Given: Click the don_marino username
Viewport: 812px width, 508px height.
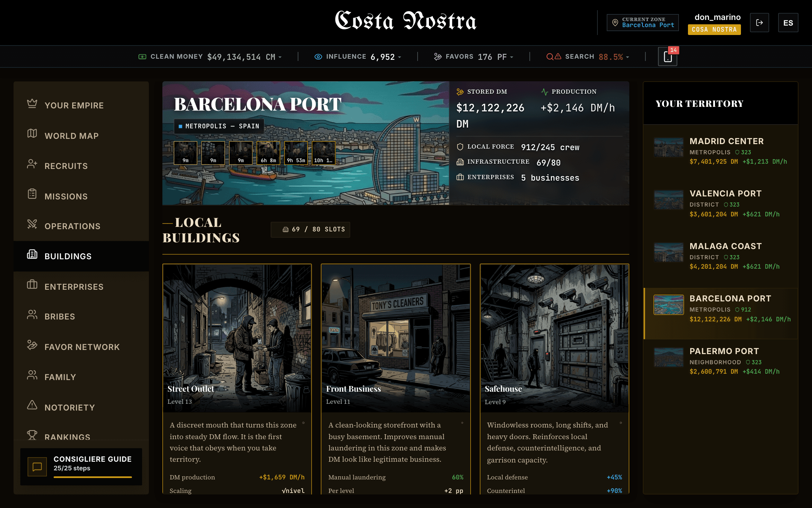Looking at the screenshot, I should [717, 17].
